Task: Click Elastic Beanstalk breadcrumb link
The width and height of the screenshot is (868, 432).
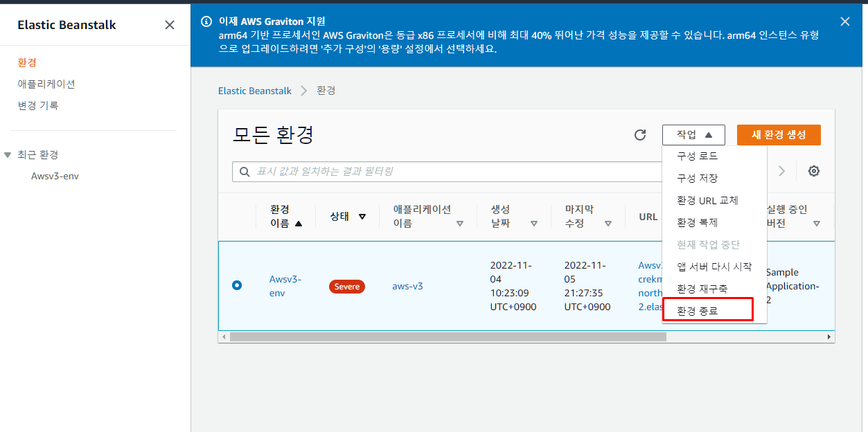Action: pyautogui.click(x=255, y=91)
